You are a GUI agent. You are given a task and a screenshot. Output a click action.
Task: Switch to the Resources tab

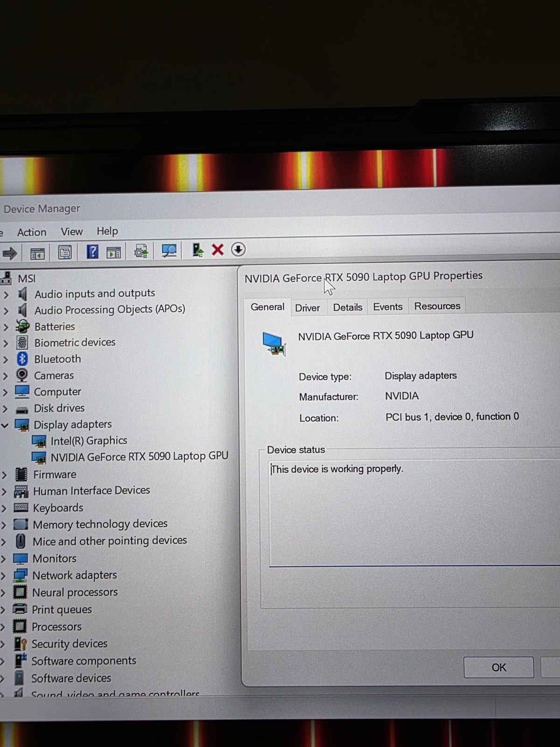pos(437,306)
